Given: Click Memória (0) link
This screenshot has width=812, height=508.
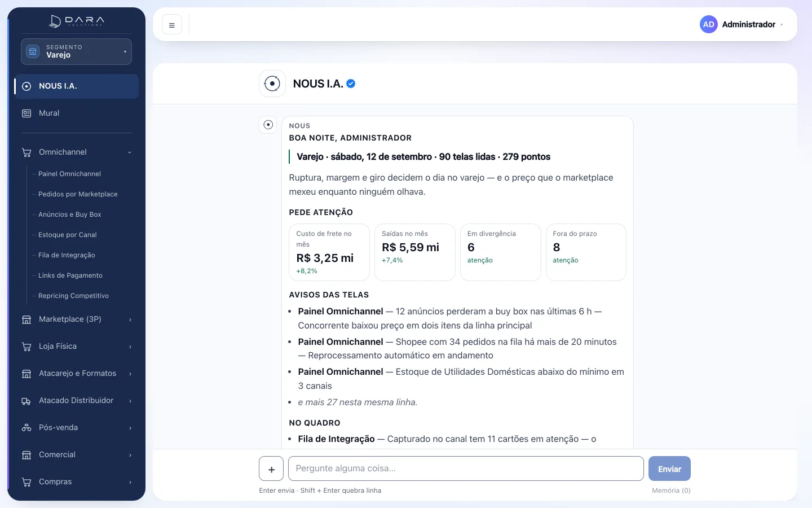Looking at the screenshot, I should [x=671, y=491].
